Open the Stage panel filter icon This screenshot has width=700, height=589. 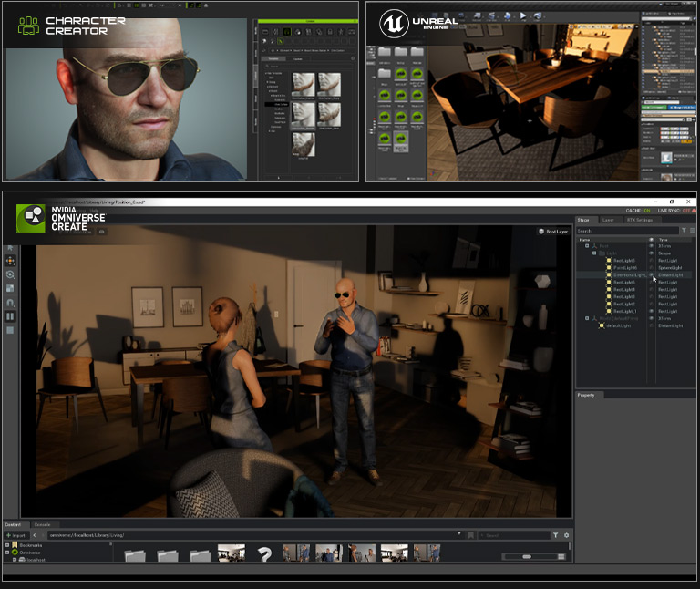coord(684,231)
